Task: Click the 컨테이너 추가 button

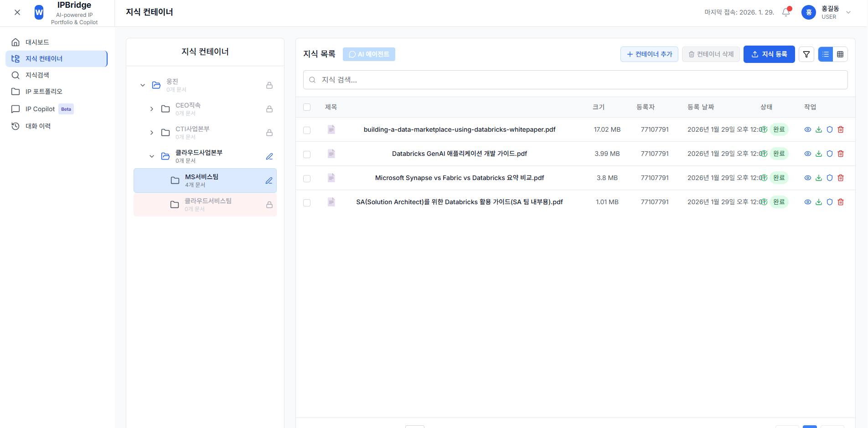Action: (x=649, y=54)
